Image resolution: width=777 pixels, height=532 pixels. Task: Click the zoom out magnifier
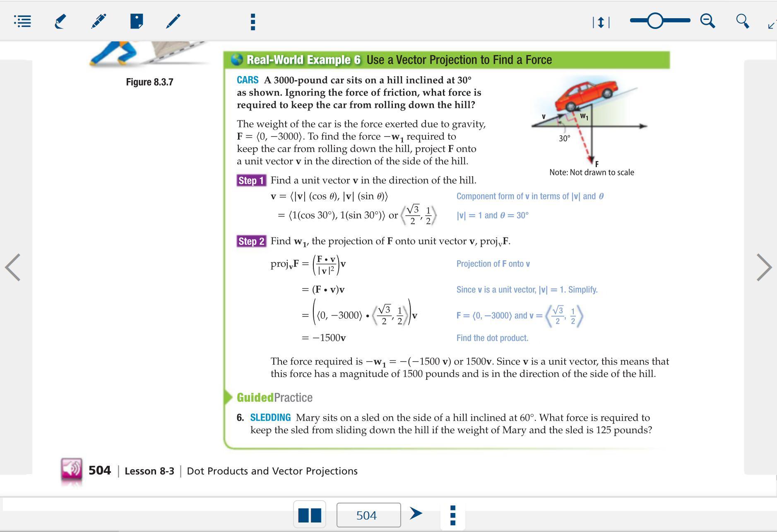[707, 21]
